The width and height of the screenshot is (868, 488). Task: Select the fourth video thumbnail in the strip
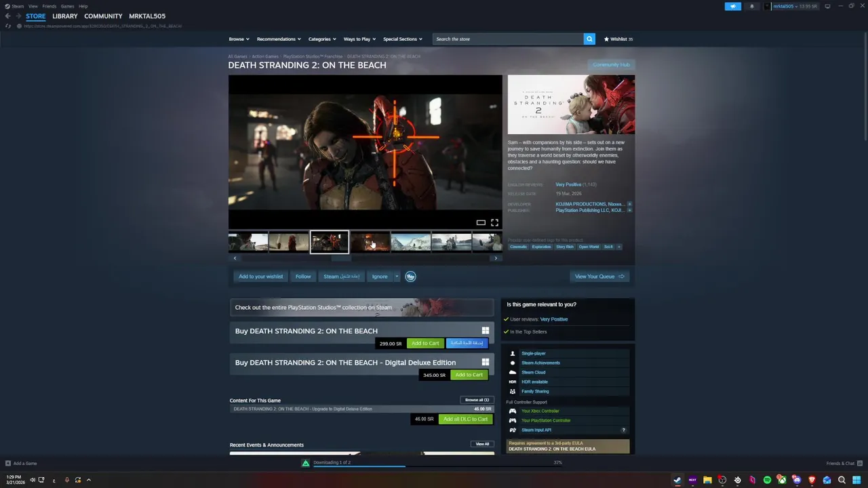point(370,242)
